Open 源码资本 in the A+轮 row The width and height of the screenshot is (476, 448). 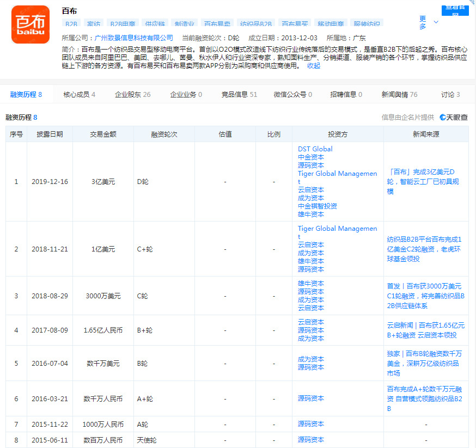point(311,398)
